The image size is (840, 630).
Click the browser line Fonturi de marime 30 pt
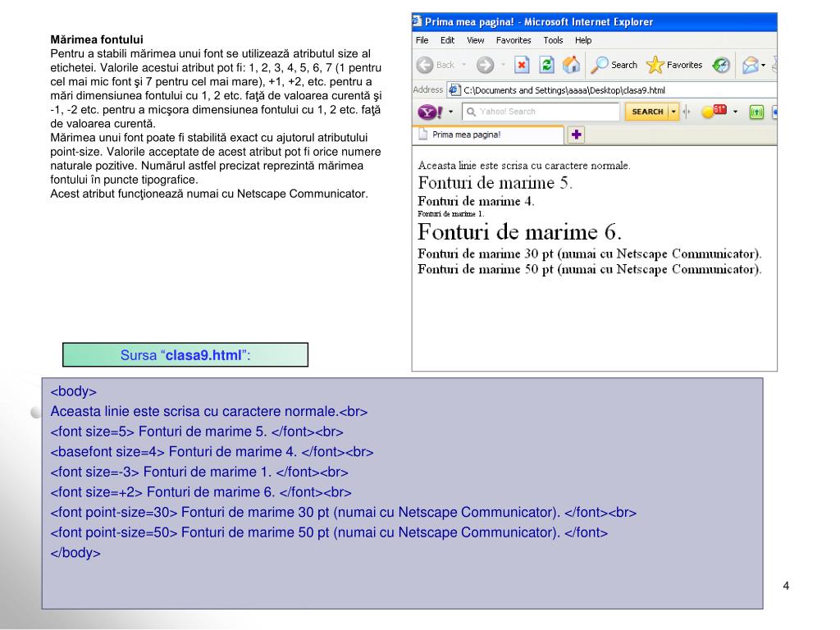tap(589, 253)
